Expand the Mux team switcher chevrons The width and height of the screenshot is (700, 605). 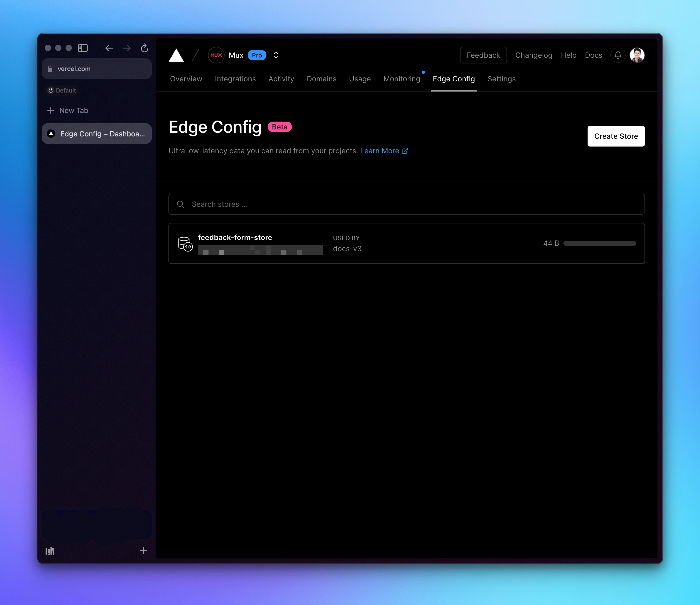[276, 55]
